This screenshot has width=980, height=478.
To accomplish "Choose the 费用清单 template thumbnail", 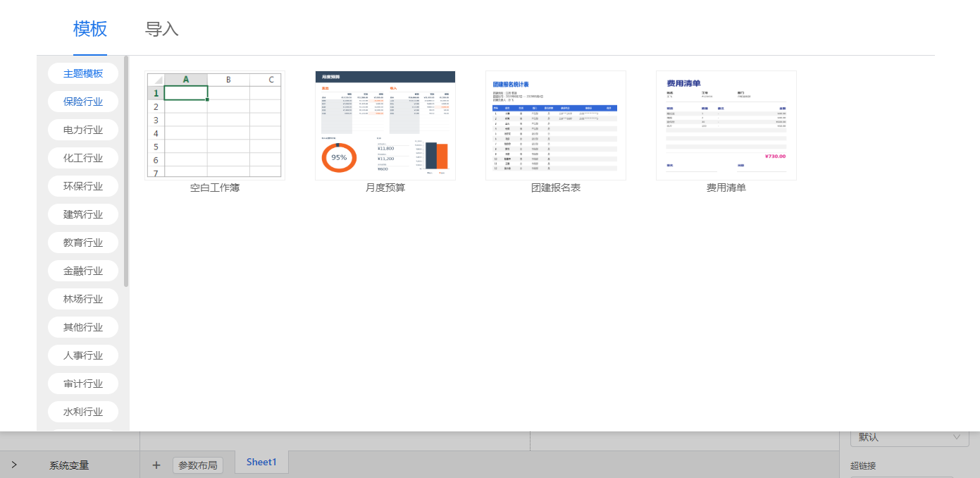I will tap(726, 125).
